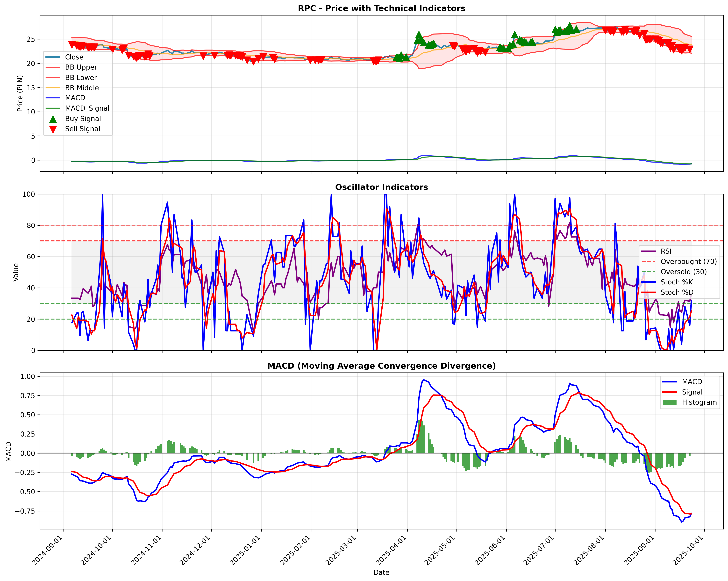Viewport: 728px width, 581px height.
Task: Click the green Buy Signal triangle in legend
Action: click(x=53, y=119)
